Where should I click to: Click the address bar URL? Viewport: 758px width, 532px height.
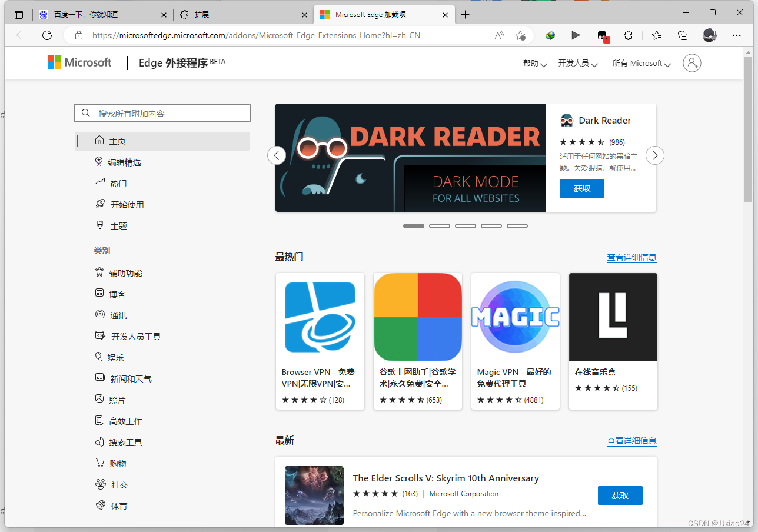257,35
